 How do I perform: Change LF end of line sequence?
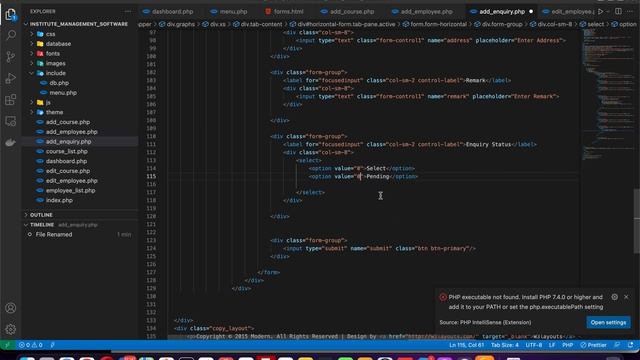552,345
